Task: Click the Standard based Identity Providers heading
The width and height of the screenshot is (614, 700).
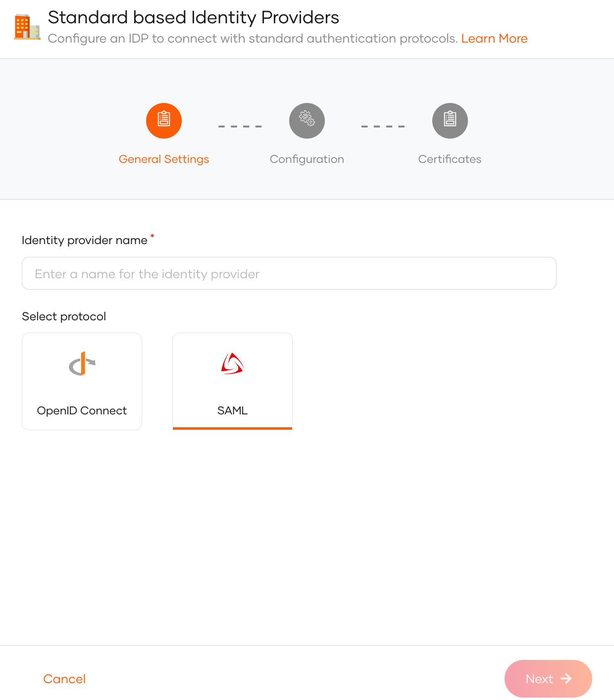Action: pyautogui.click(x=194, y=17)
